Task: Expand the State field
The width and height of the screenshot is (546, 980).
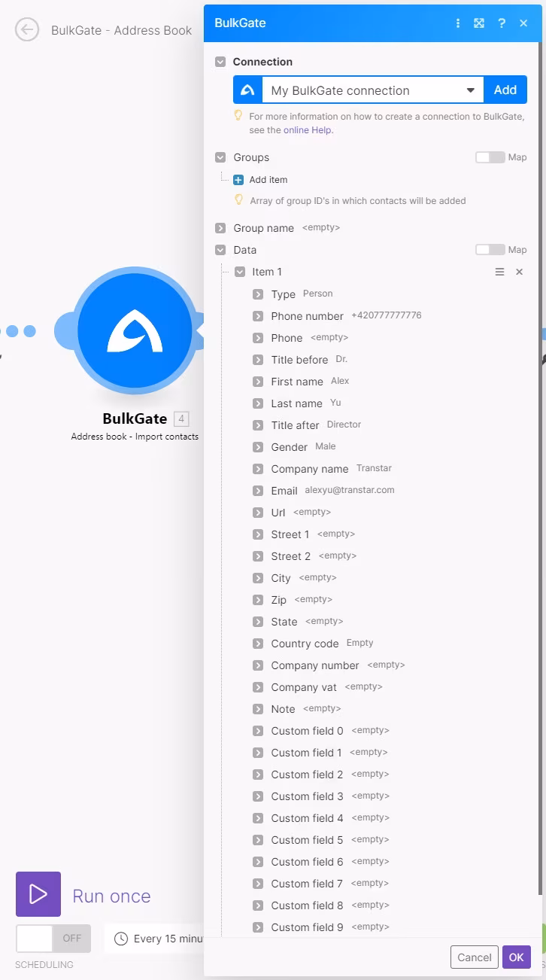Action: click(258, 622)
